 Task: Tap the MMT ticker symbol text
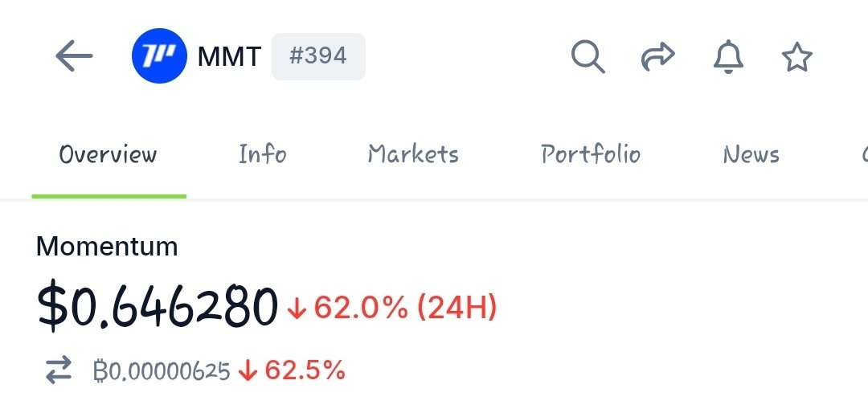(229, 57)
